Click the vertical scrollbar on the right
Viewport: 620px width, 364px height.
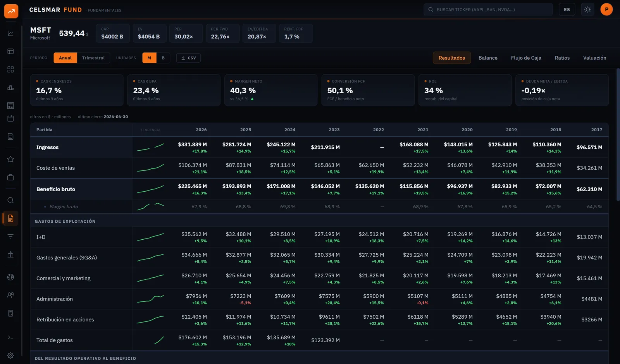coord(618,135)
